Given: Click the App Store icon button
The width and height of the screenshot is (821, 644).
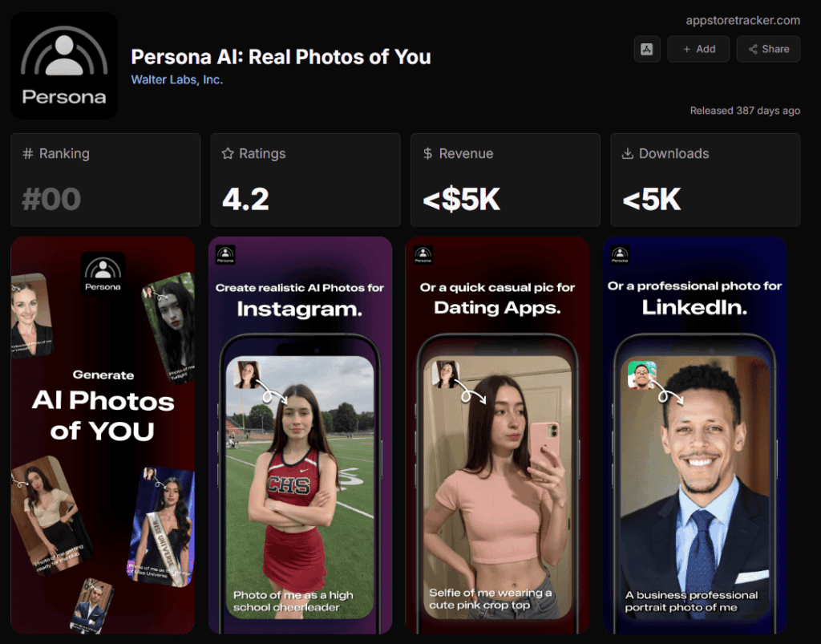Looking at the screenshot, I should tap(647, 49).
